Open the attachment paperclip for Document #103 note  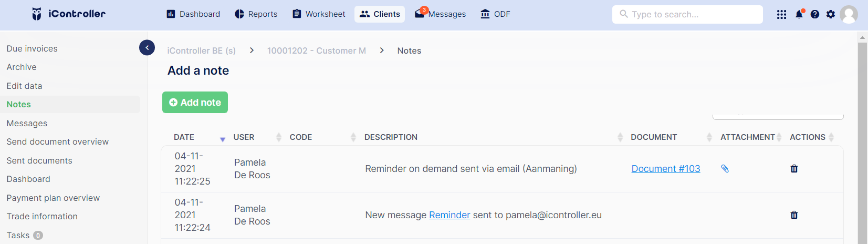tap(725, 169)
